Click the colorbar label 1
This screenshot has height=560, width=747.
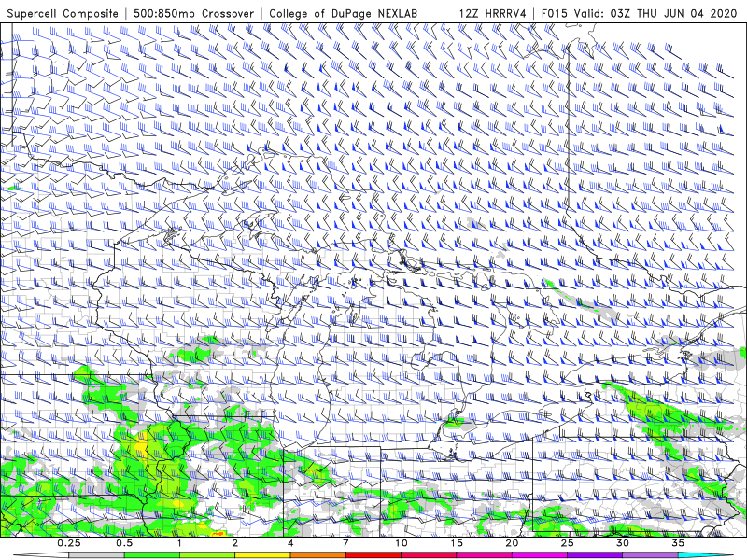(x=179, y=543)
